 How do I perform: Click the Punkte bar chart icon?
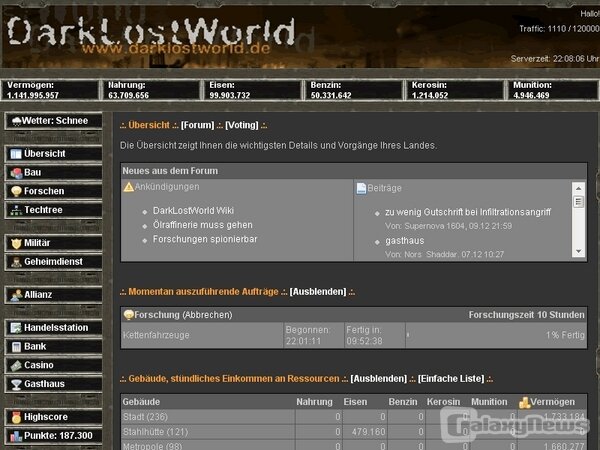16,436
